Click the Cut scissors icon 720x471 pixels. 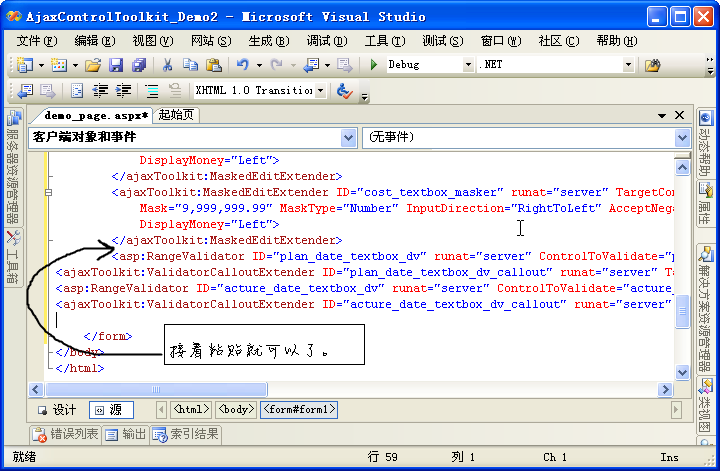click(x=168, y=65)
